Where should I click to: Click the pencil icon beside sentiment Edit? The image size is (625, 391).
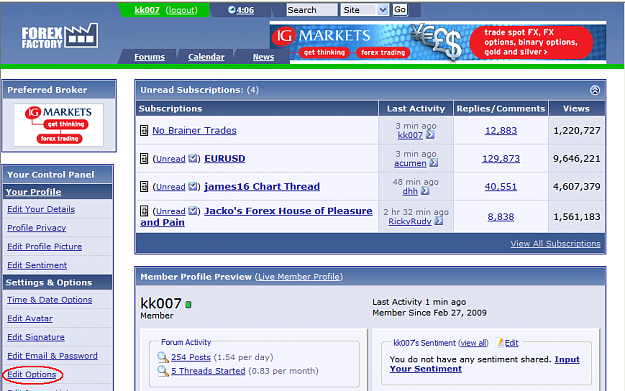pos(499,342)
